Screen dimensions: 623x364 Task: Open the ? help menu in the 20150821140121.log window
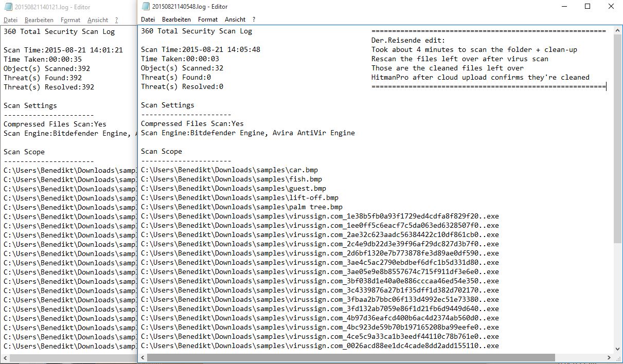coord(116,20)
